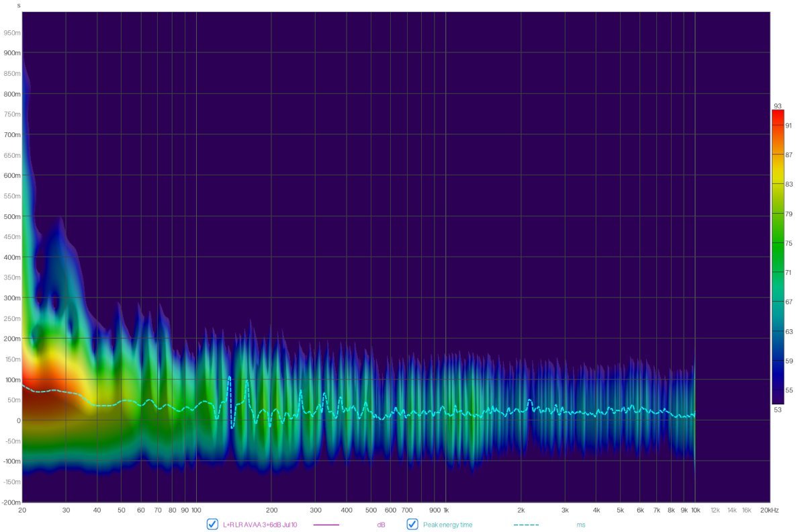This screenshot has height=532, width=806.
Task: Click the 100 label on frequency axis
Action: coord(196,511)
